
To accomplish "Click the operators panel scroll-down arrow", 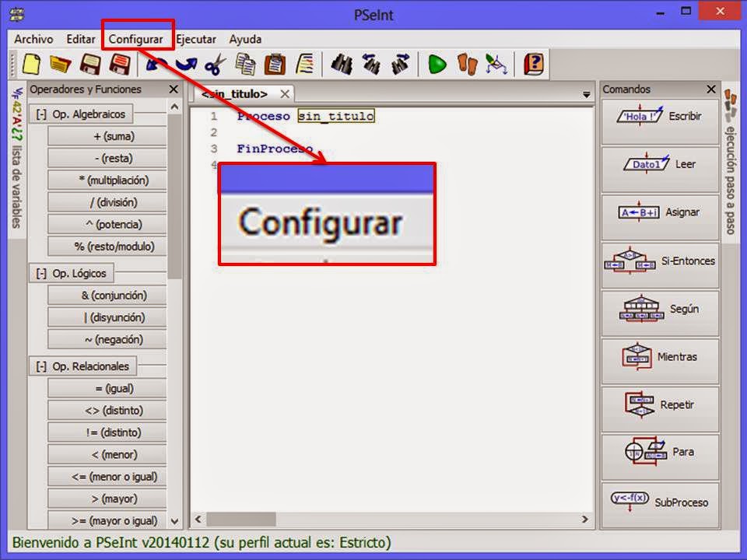I will pyautogui.click(x=174, y=521).
